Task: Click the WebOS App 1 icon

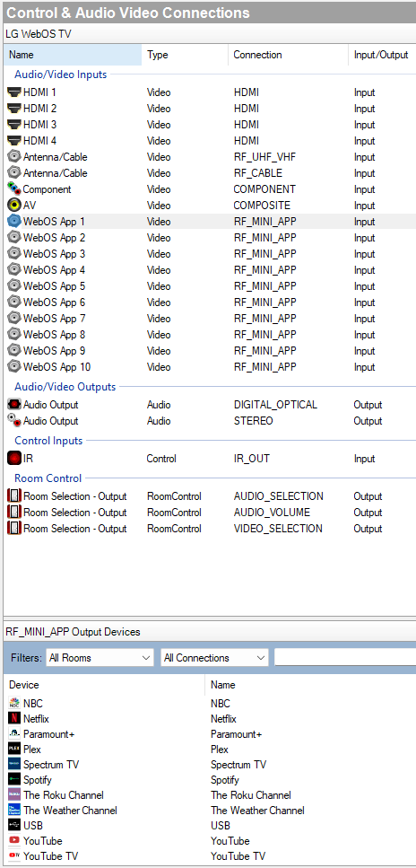Action: point(14,222)
